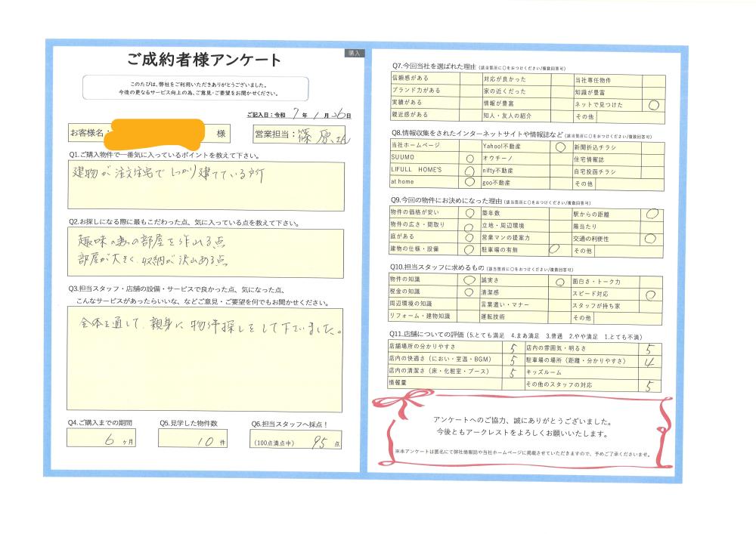Click the Q4.ご購入までの期間 label
756x534 pixels.
pos(100,423)
